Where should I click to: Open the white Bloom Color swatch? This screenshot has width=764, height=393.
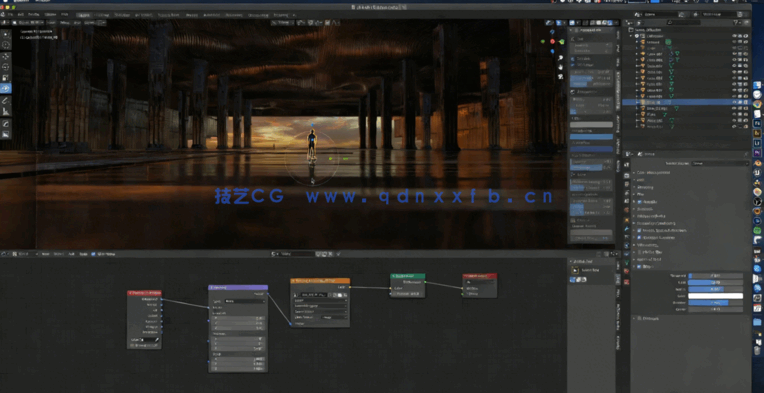(715, 296)
